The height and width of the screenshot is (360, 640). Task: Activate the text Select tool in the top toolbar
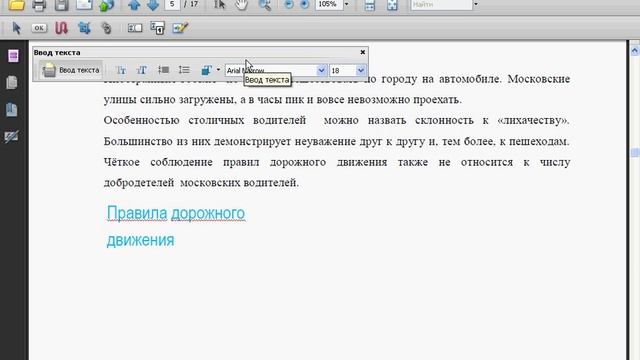pos(220,5)
